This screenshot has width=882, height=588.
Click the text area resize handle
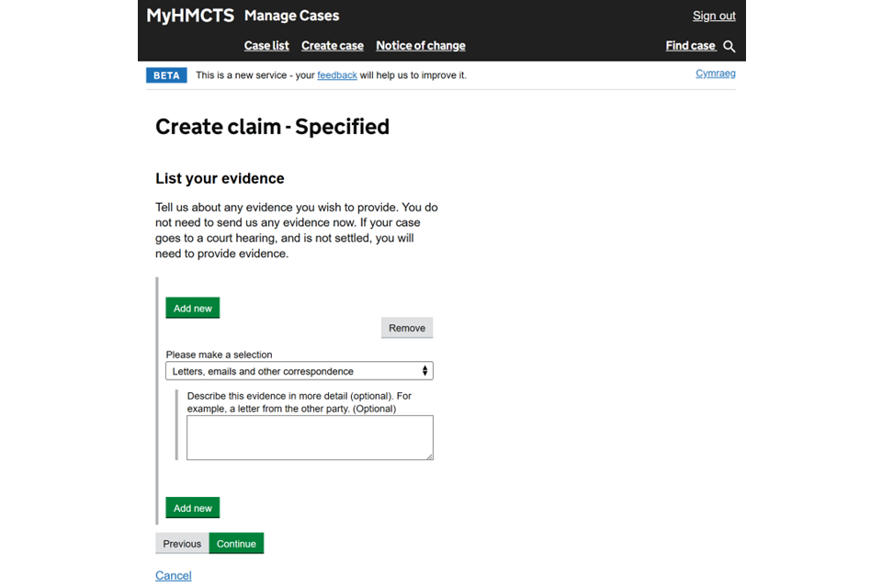(429, 456)
